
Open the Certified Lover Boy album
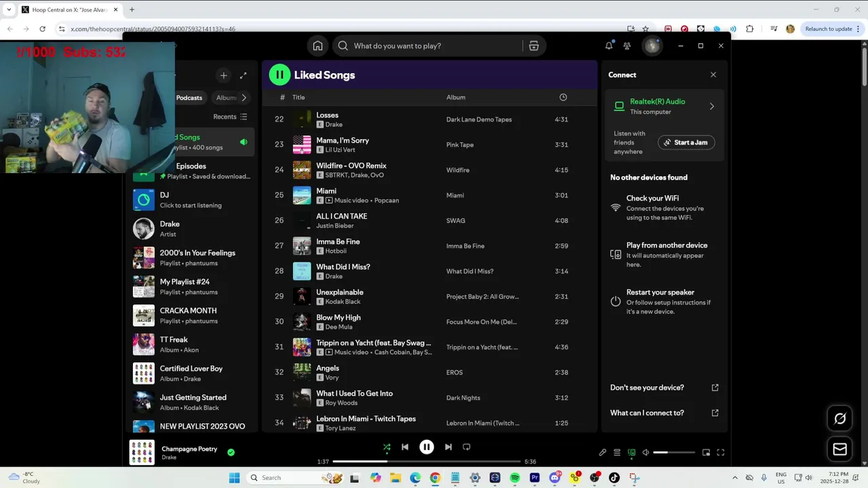click(x=193, y=373)
